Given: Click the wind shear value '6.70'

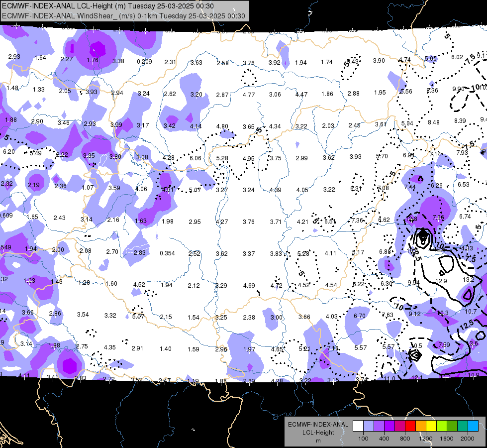Looking at the screenshot, I should click(359, 316).
